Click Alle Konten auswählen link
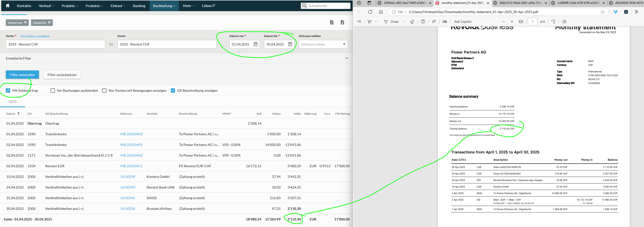The width and height of the screenshot is (644, 227). pyautogui.click(x=35, y=36)
